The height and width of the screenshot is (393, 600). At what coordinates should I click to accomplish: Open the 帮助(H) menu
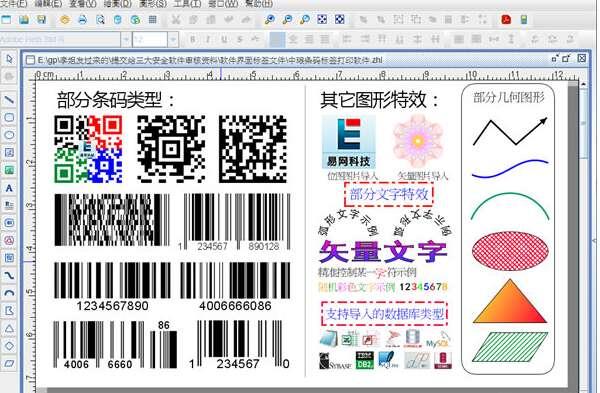[x=259, y=3]
